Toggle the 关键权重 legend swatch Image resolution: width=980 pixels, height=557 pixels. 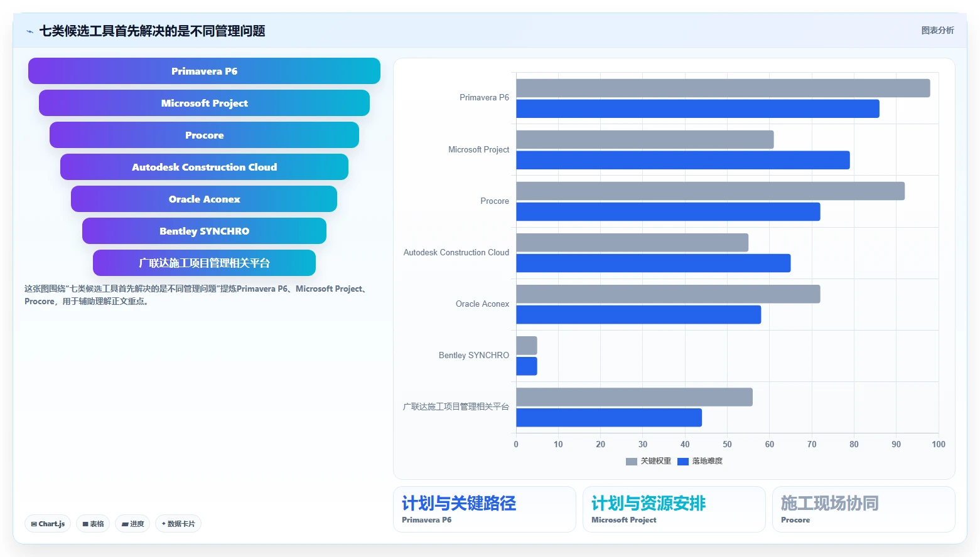pos(632,461)
